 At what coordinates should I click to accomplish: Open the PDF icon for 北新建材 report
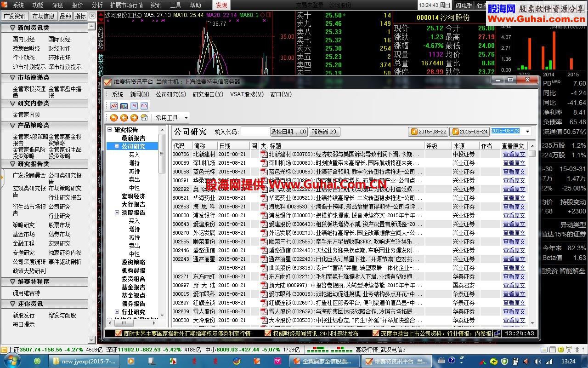[x=264, y=154]
